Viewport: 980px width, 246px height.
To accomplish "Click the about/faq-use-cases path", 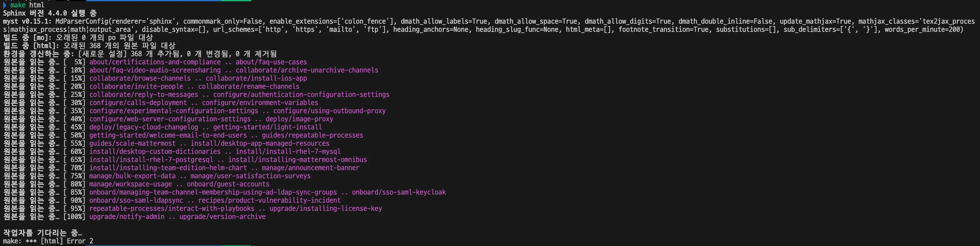I will 271,62.
